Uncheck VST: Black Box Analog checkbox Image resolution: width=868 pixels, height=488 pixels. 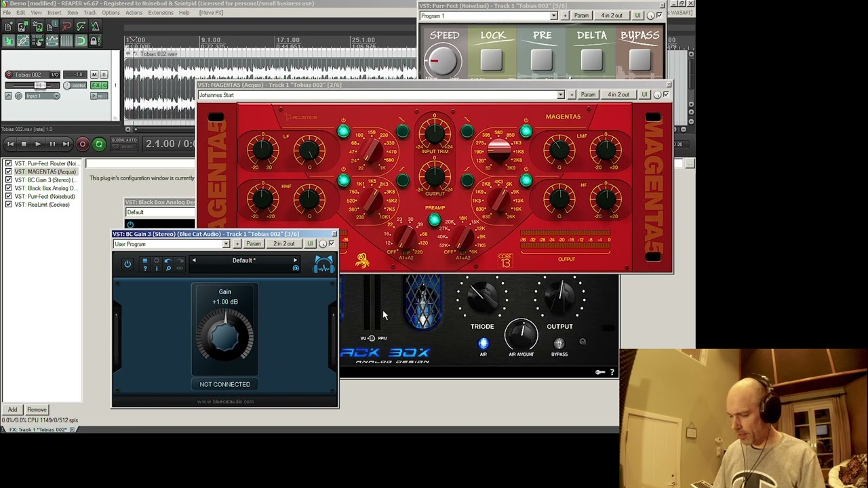click(x=8, y=188)
